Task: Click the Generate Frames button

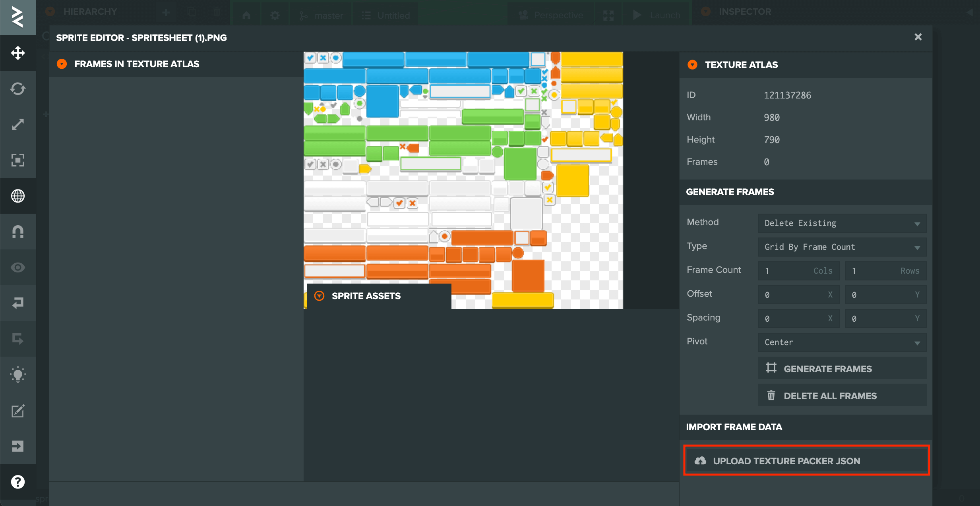Action: pyautogui.click(x=842, y=369)
